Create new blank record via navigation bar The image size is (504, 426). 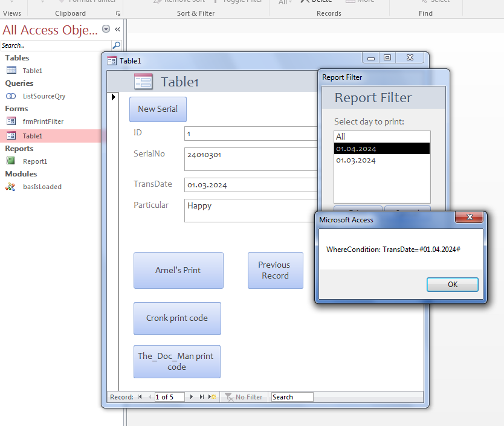(x=212, y=397)
